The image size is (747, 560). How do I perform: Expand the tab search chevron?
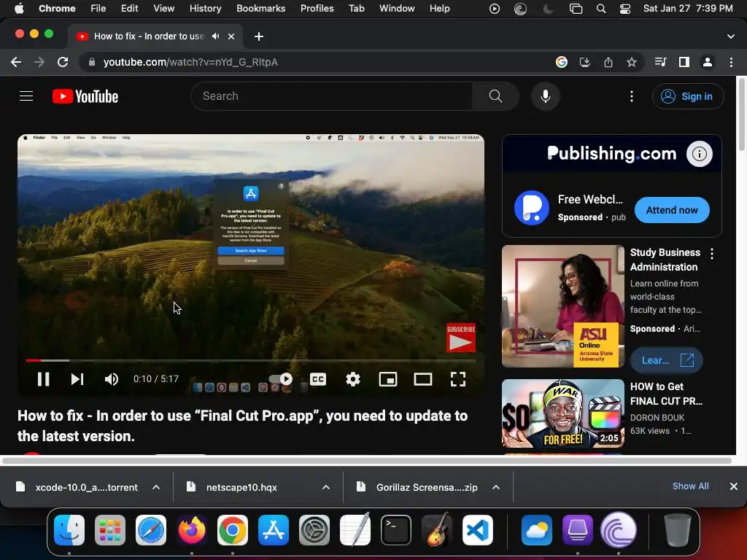731,36
